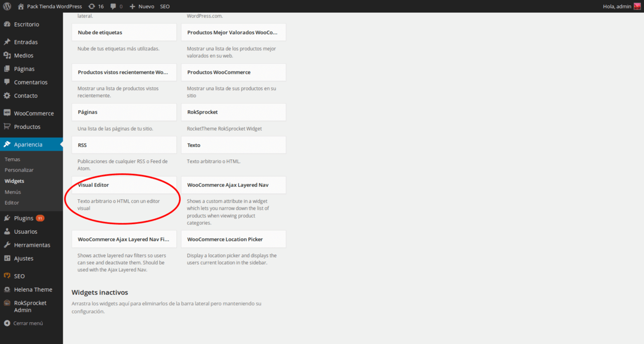The width and height of the screenshot is (644, 344).
Task: Select the Productos WooCommerce widget
Action: pos(233,72)
